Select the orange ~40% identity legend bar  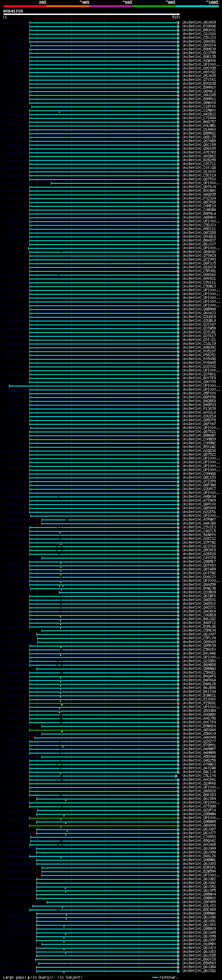[68, 6]
